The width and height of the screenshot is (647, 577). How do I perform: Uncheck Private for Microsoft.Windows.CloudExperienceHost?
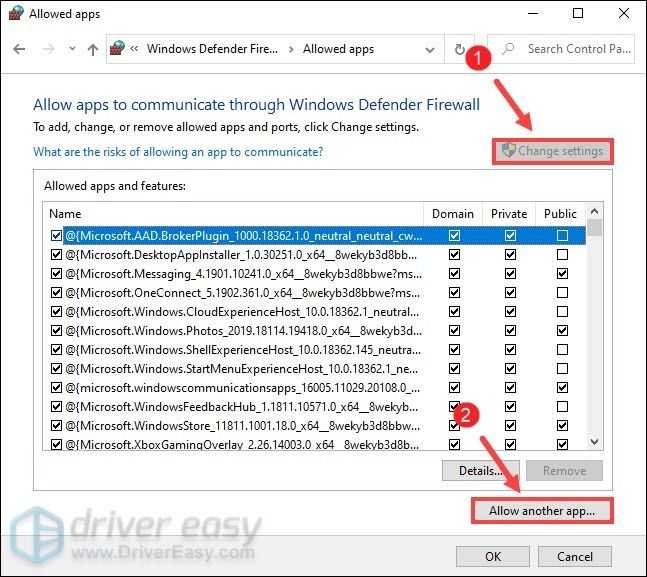(510, 312)
